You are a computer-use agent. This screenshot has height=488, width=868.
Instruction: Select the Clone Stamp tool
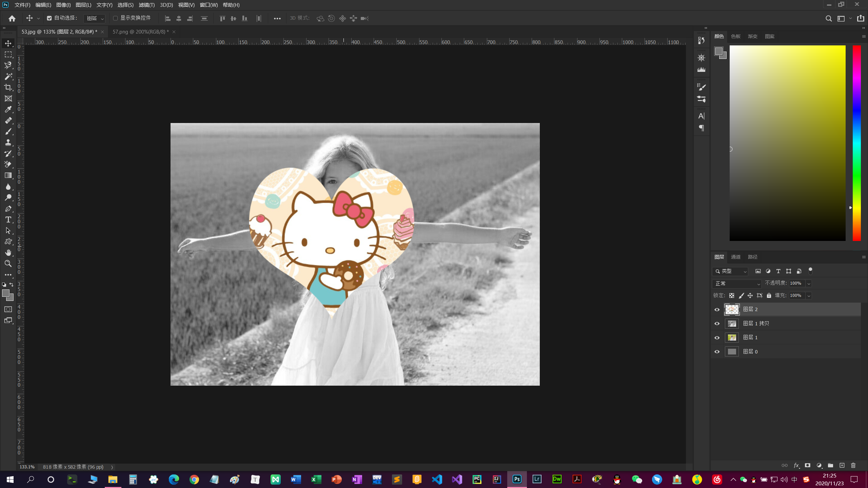coord(8,143)
